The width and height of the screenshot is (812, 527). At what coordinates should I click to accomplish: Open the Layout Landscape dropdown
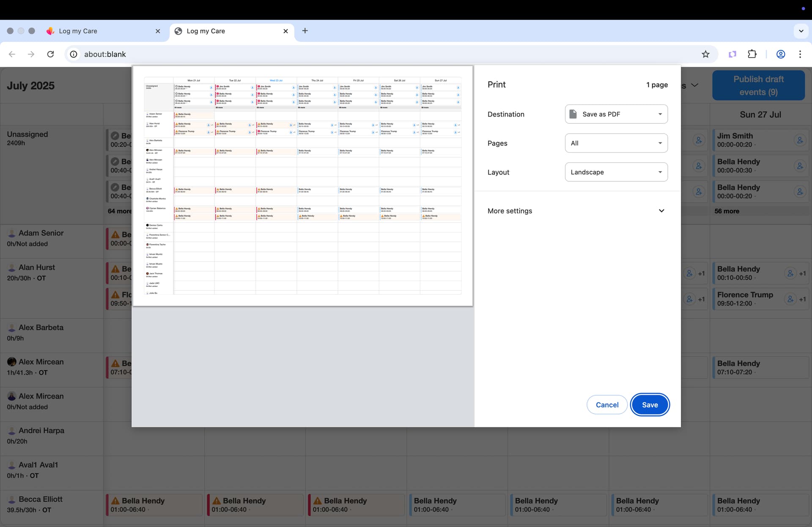tap(616, 172)
